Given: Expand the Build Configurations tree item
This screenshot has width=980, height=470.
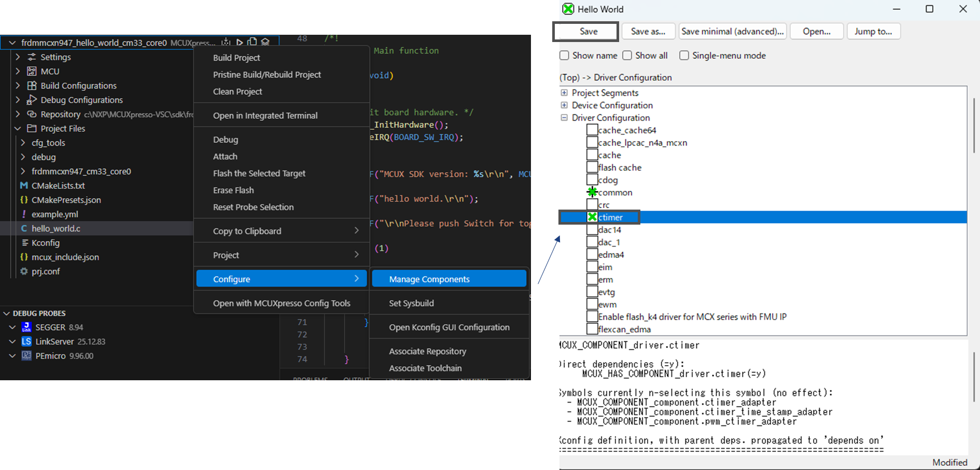Looking at the screenshot, I should 18,86.
